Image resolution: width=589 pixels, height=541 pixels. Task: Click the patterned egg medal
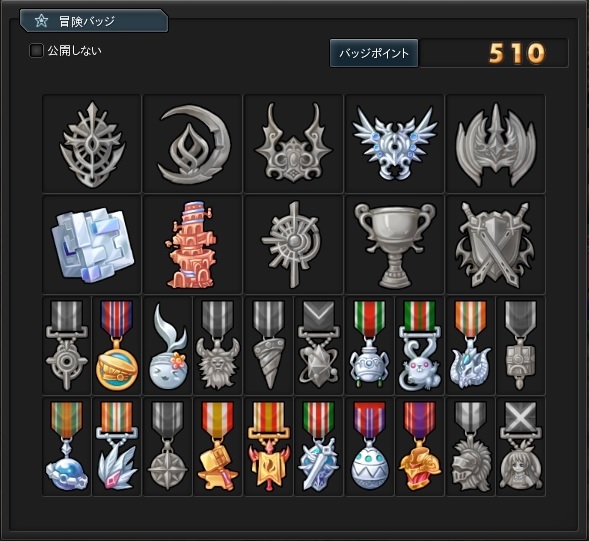[369, 446]
